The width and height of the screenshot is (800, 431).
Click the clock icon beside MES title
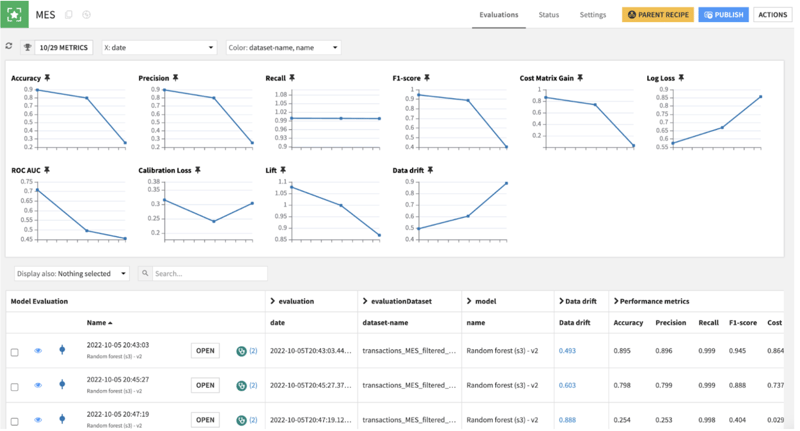click(87, 15)
